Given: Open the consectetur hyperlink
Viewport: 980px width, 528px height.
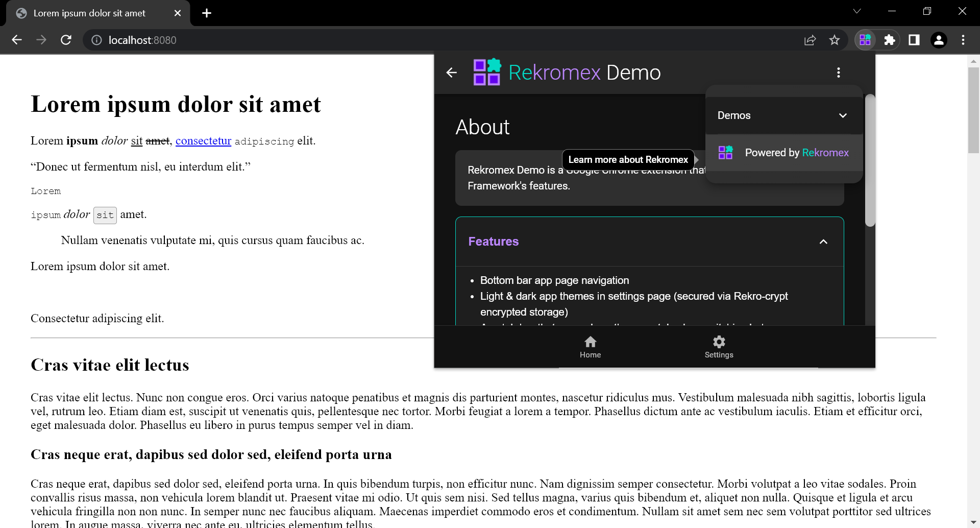Looking at the screenshot, I should 203,141.
